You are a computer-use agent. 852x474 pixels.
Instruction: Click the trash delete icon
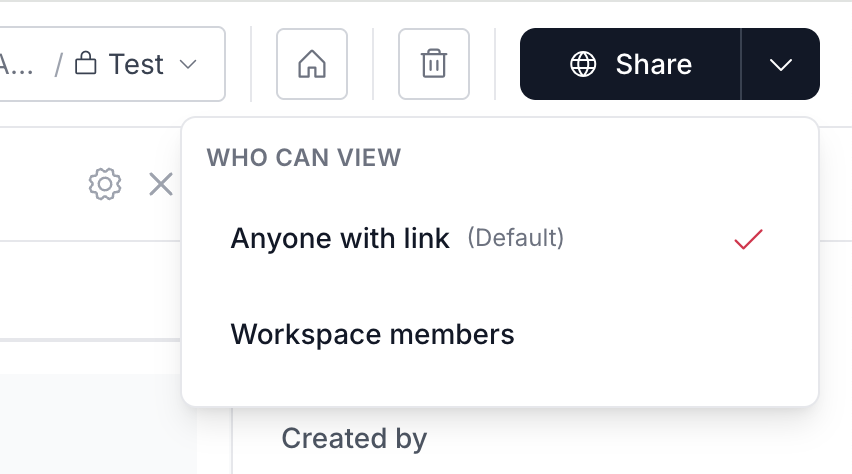coord(434,65)
